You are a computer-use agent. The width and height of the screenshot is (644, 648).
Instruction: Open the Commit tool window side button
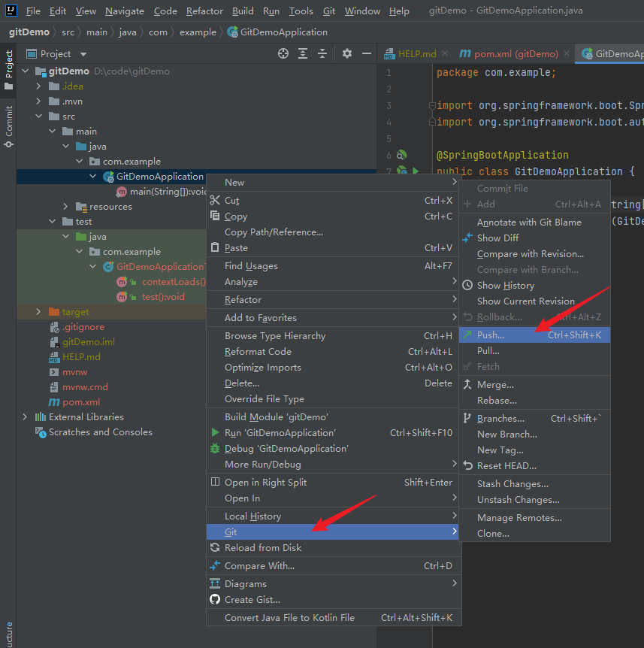point(9,127)
